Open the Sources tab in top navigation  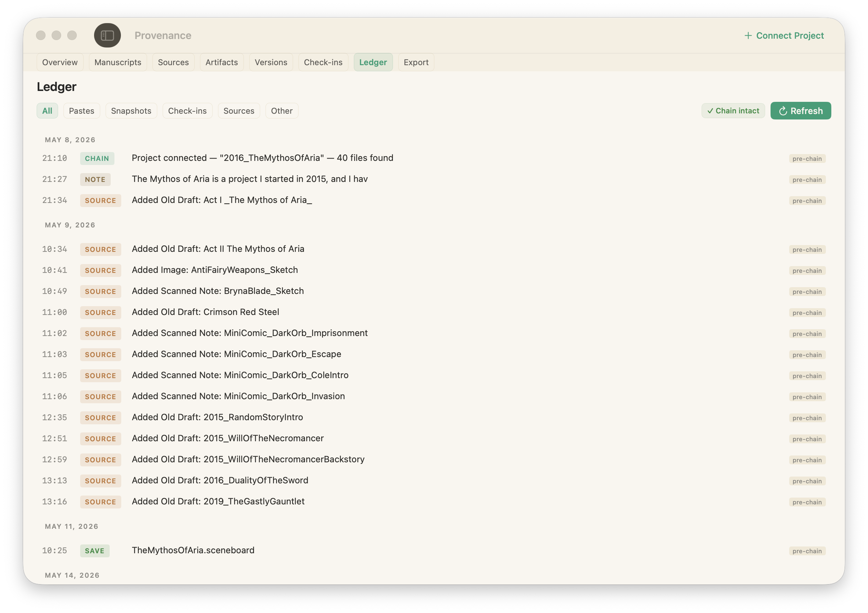(x=173, y=62)
